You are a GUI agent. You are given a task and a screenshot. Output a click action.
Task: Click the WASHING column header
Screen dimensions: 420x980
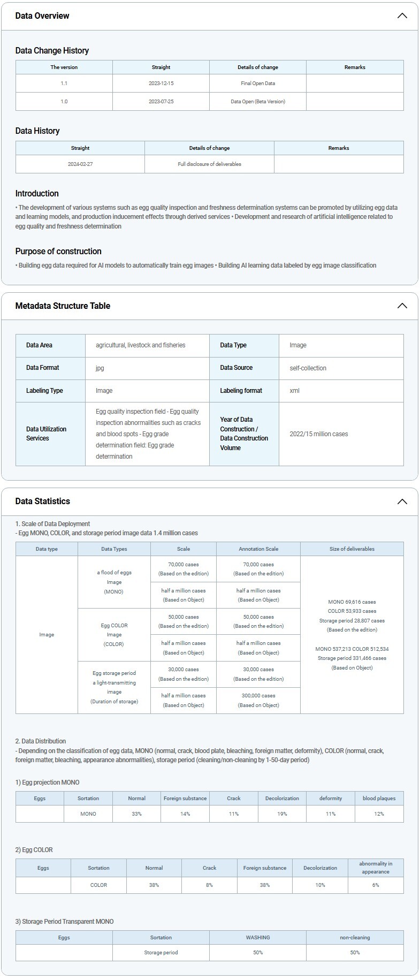click(258, 938)
